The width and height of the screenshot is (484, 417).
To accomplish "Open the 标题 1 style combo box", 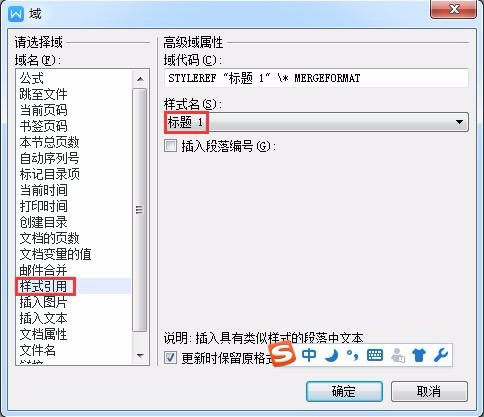I will coord(316,122).
